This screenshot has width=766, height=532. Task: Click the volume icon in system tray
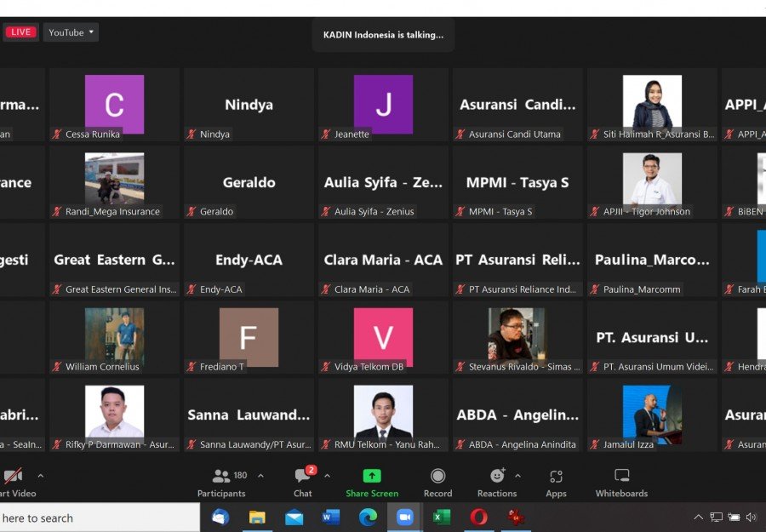pyautogui.click(x=752, y=518)
